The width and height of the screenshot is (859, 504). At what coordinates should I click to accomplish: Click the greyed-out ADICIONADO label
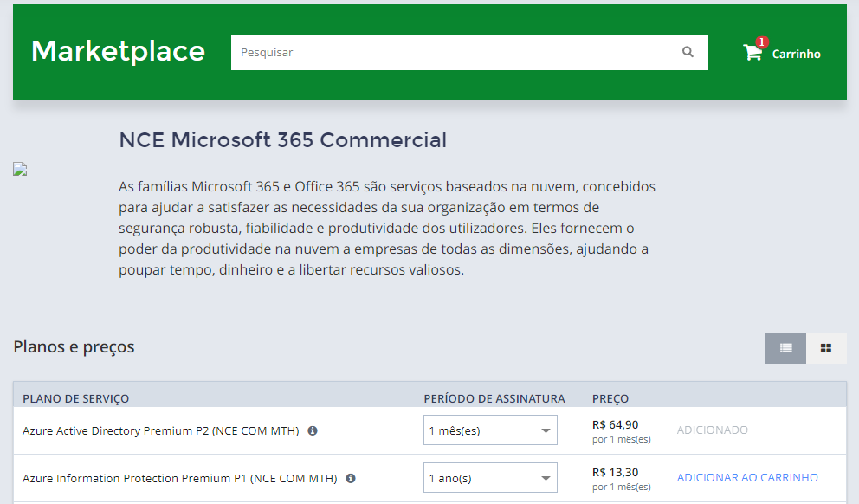coord(712,430)
